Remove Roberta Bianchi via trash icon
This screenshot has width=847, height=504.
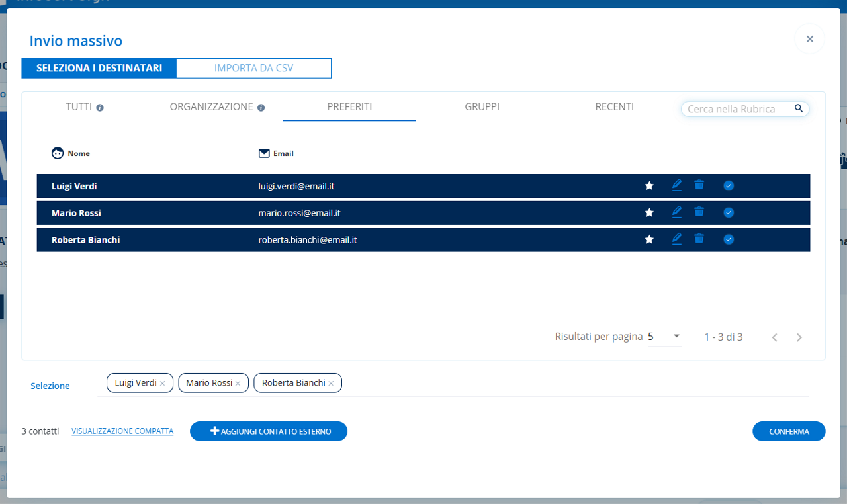click(x=699, y=239)
